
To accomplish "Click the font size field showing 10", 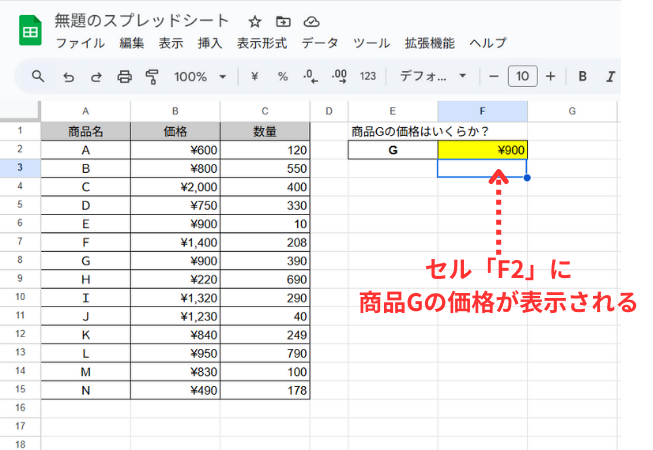I will [x=522, y=76].
